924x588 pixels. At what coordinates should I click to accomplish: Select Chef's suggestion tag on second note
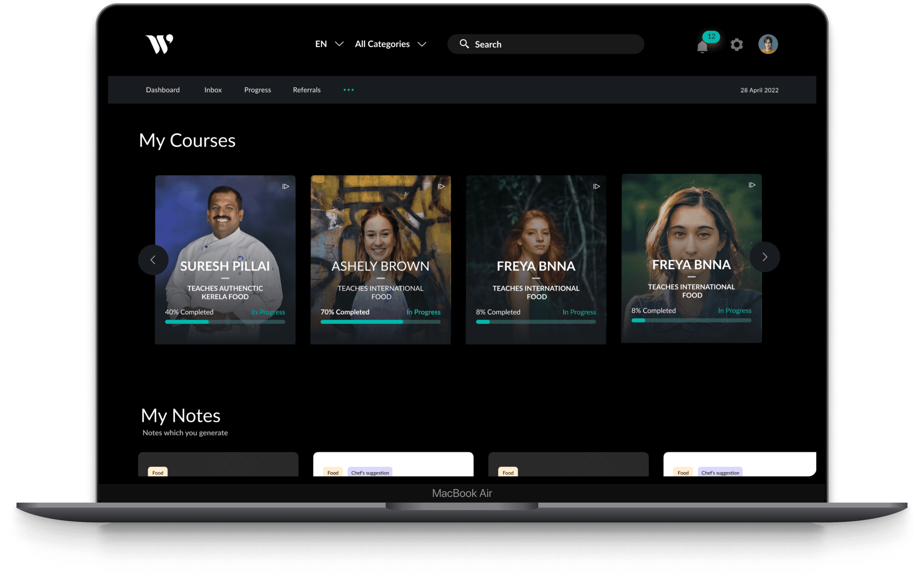(370, 473)
